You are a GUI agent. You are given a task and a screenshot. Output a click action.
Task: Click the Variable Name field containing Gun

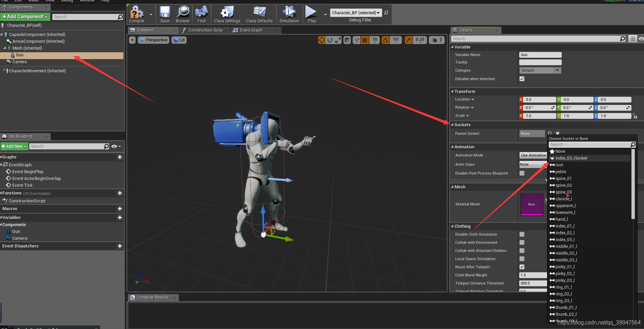click(x=540, y=55)
